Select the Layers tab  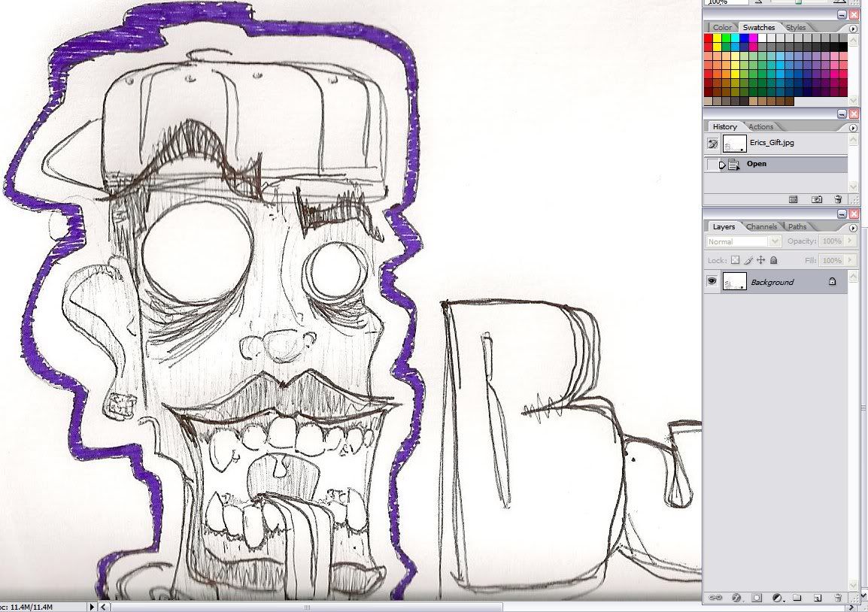pyautogui.click(x=724, y=226)
